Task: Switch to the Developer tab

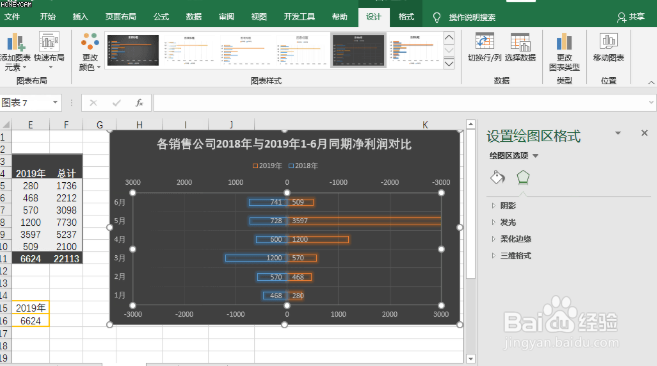Action: pyautogui.click(x=299, y=17)
